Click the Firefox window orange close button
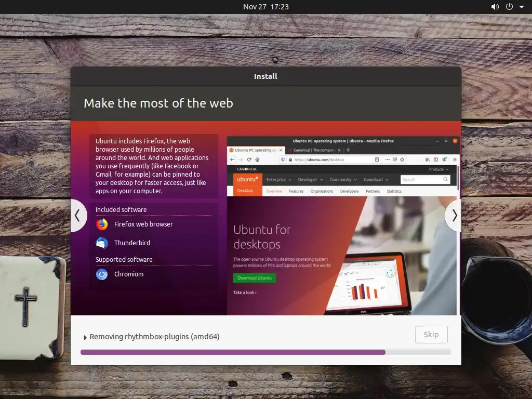Screen dimensions: 532x399 pyautogui.click(x=455, y=141)
